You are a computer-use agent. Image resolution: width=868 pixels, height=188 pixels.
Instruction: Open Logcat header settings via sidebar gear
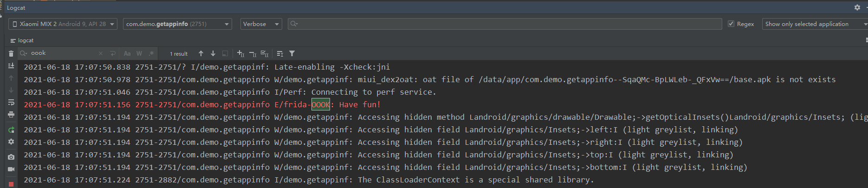pyautogui.click(x=11, y=142)
